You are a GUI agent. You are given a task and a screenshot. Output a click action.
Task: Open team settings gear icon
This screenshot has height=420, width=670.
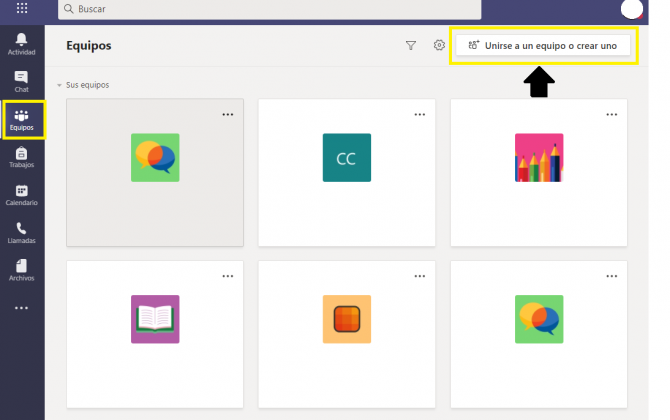(x=439, y=45)
